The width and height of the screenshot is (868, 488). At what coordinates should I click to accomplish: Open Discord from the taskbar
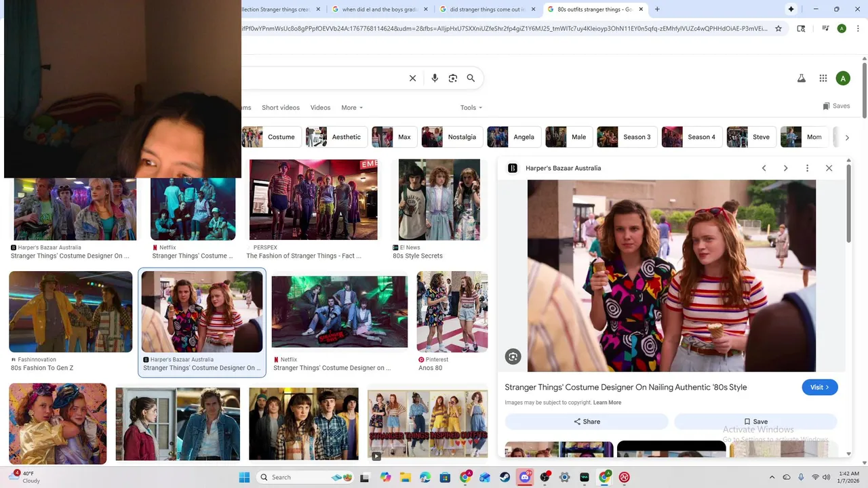point(525,477)
